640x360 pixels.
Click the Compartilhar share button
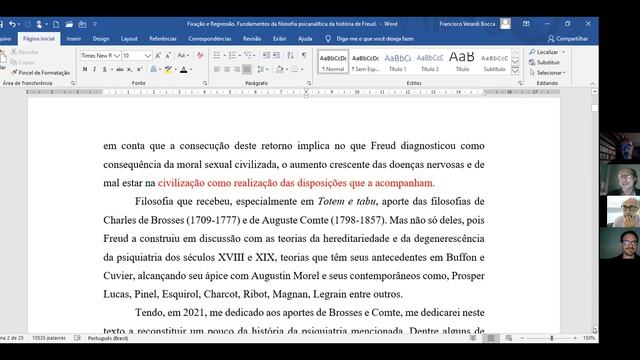pos(568,39)
